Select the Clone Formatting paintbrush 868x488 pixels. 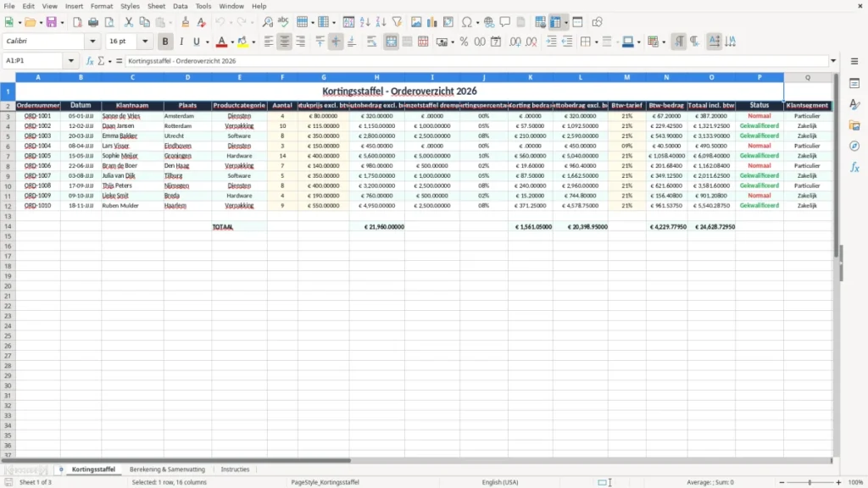click(x=186, y=22)
